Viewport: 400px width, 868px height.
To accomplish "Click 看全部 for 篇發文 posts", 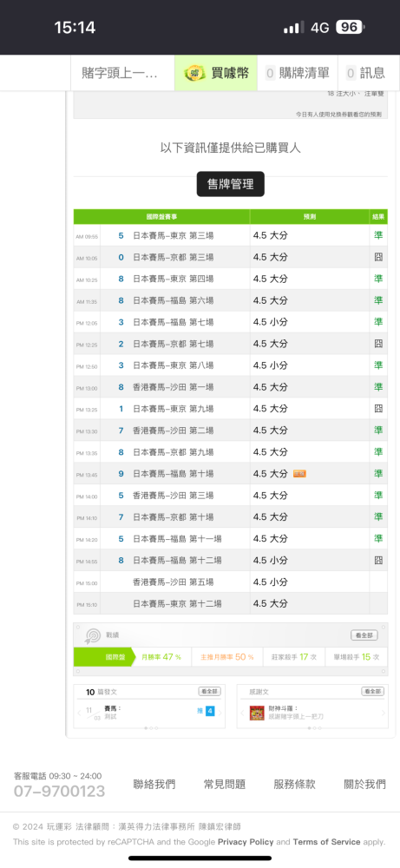I will (210, 692).
